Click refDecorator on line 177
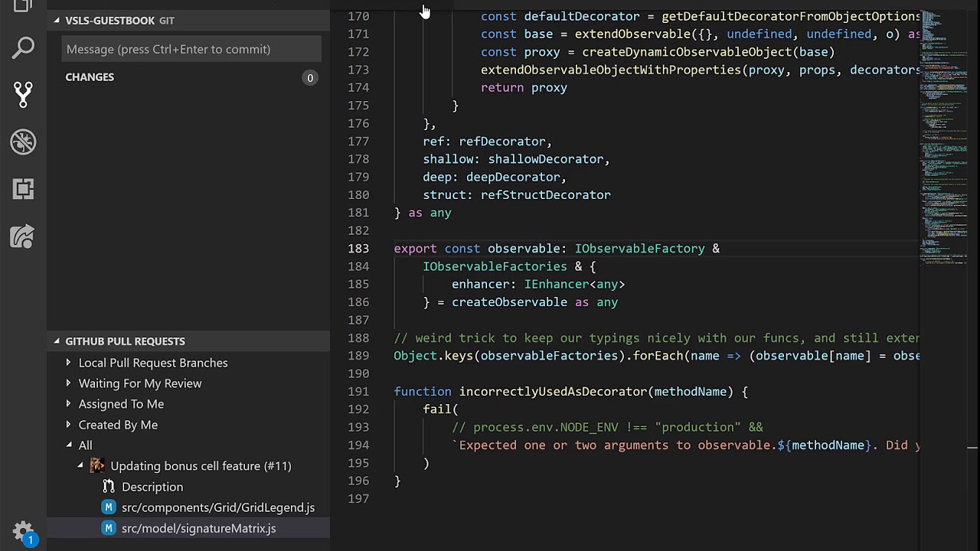The image size is (980, 551). pos(501,142)
